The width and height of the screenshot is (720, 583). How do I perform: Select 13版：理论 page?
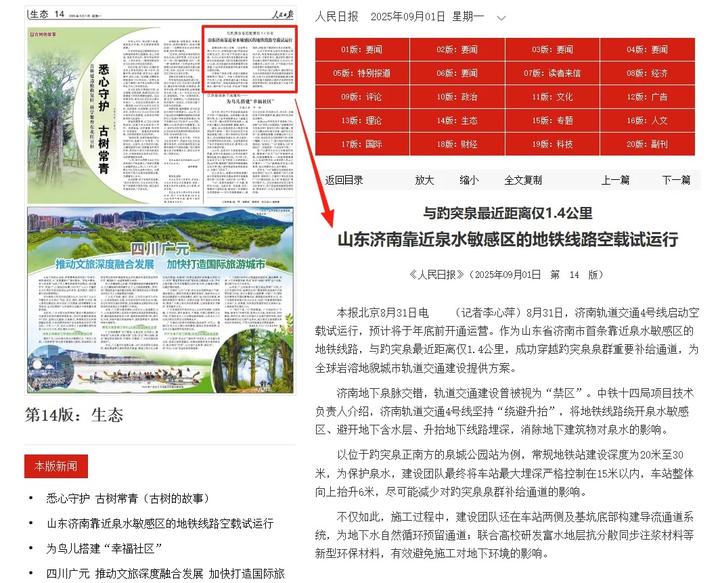tap(362, 121)
